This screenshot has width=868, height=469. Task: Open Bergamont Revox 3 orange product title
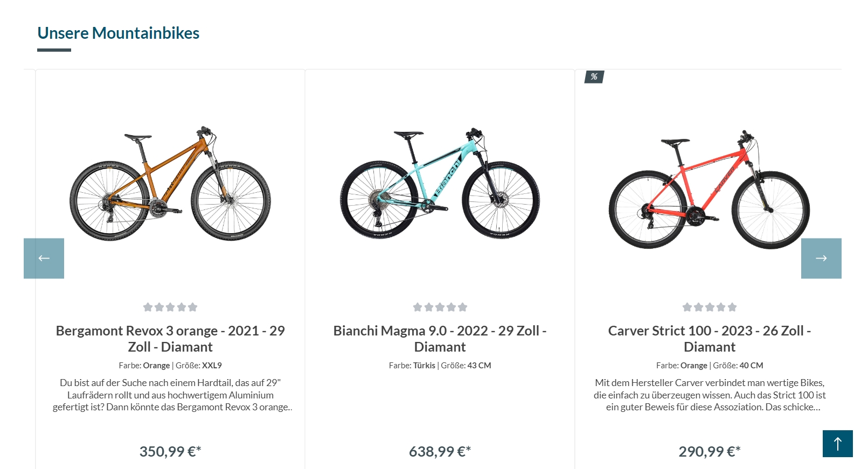(170, 339)
